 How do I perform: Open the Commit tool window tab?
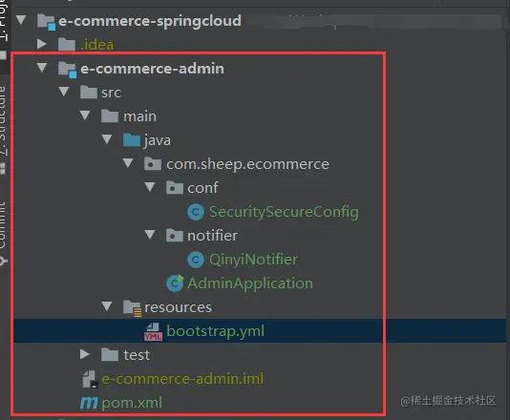tap(3, 225)
